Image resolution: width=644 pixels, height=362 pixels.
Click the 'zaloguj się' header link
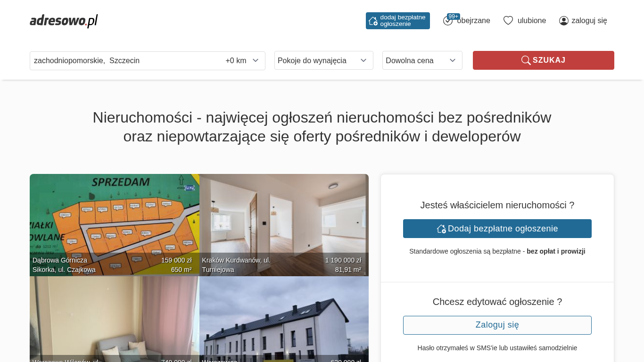click(x=589, y=21)
